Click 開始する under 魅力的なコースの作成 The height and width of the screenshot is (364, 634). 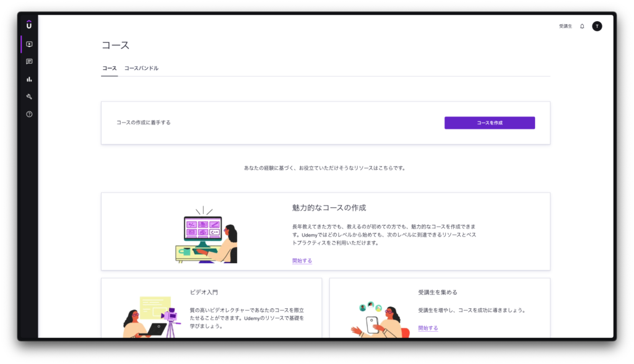tap(302, 261)
